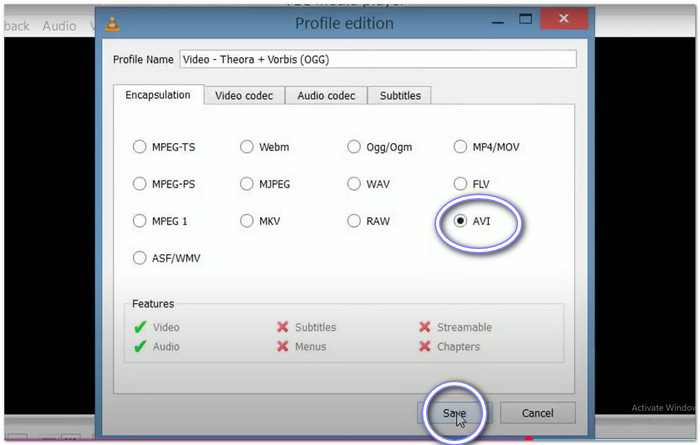Click the 'Features' group label
Viewport: 700px width, 445px height.
coord(153,304)
